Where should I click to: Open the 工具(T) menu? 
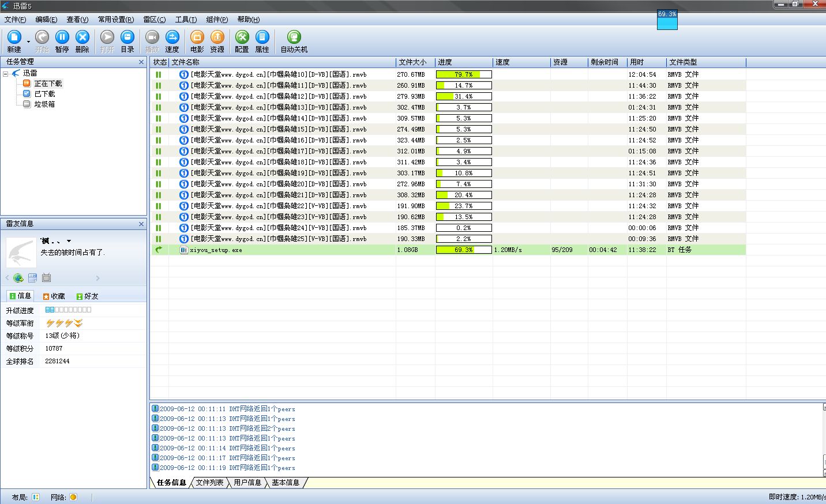pyautogui.click(x=186, y=20)
